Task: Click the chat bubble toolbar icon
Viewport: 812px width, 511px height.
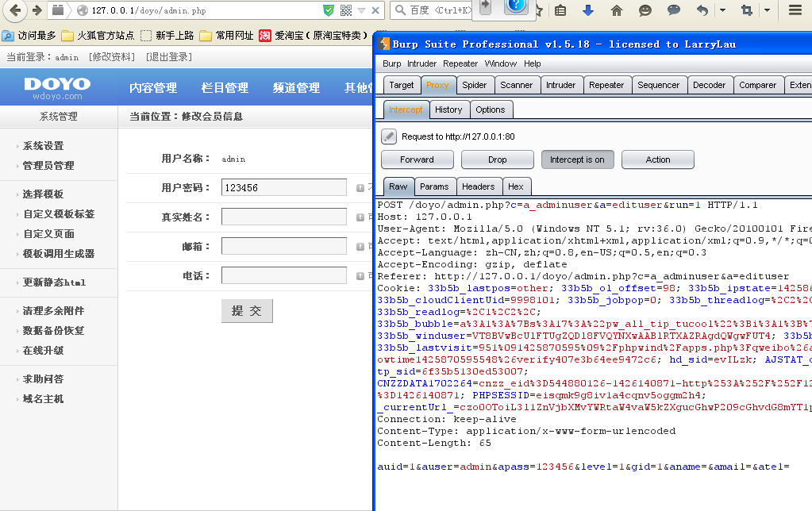Action: pos(673,10)
